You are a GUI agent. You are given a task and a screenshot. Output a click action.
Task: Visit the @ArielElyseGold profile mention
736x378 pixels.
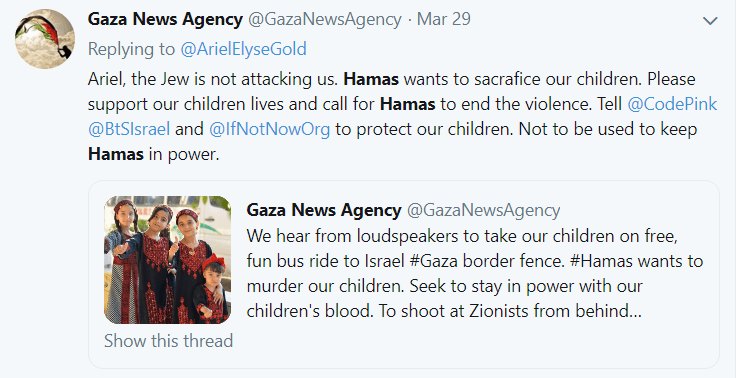(243, 49)
